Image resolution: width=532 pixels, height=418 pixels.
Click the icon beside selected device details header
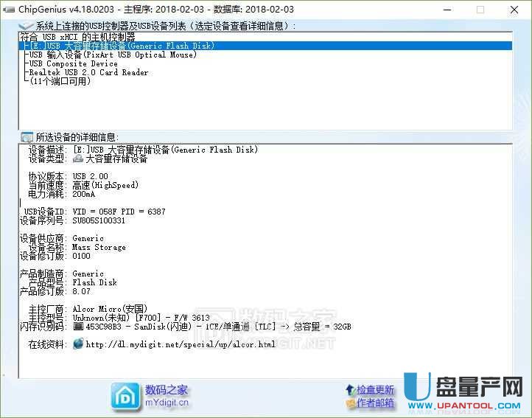[x=27, y=137]
